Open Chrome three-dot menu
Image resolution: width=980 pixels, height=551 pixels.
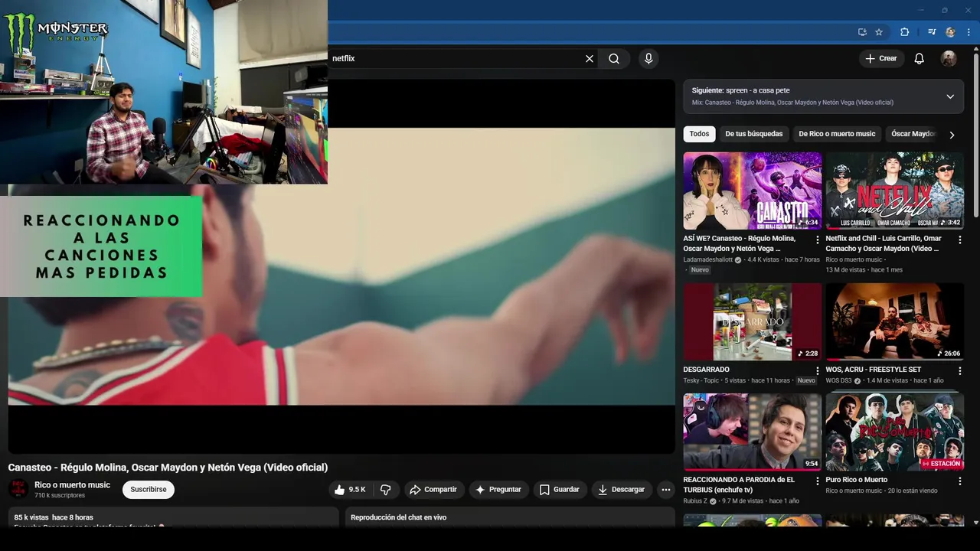969,32
